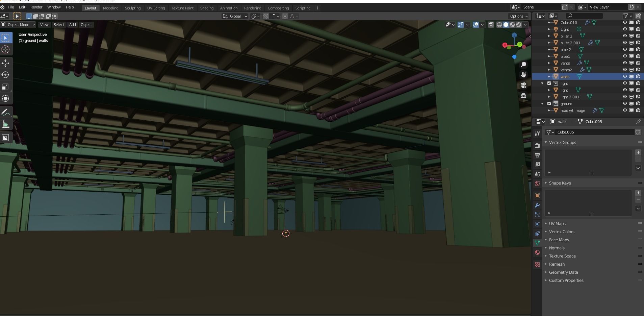Open the Modifier properties wrench tab
The image size is (644, 316).
(x=537, y=205)
